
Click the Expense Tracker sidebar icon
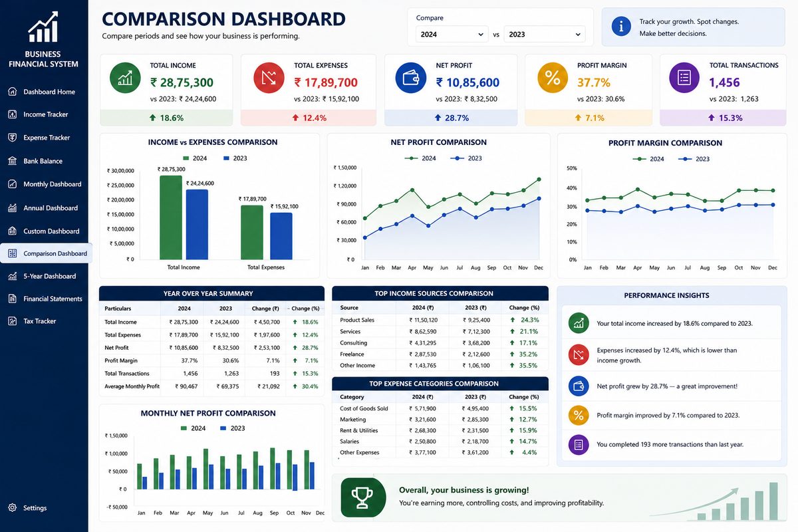[12, 138]
